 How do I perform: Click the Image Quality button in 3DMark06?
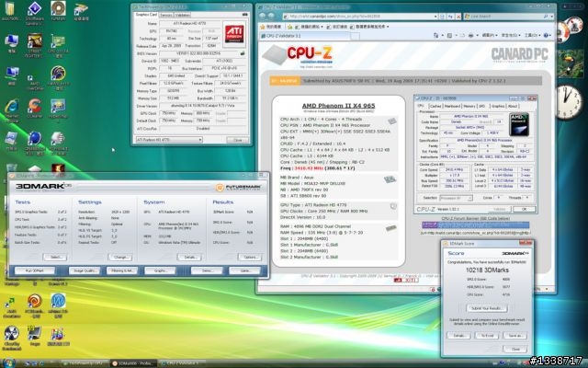tap(85, 270)
